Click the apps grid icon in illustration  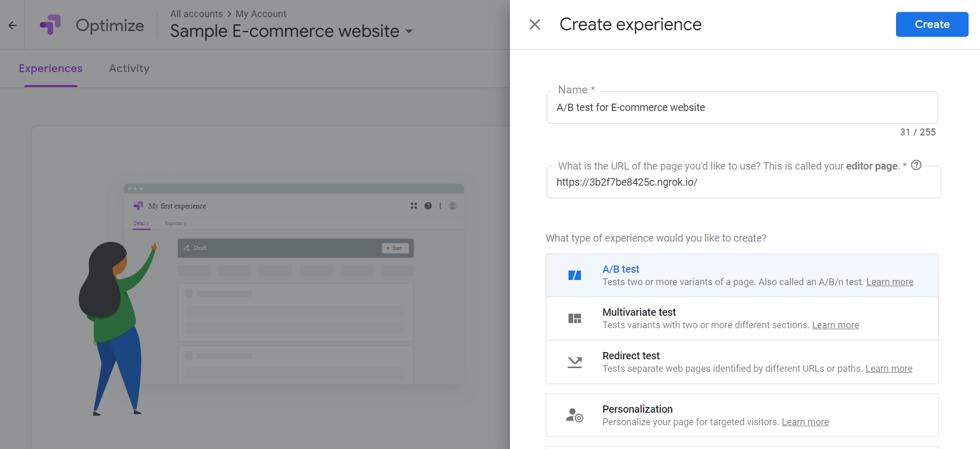tap(414, 206)
